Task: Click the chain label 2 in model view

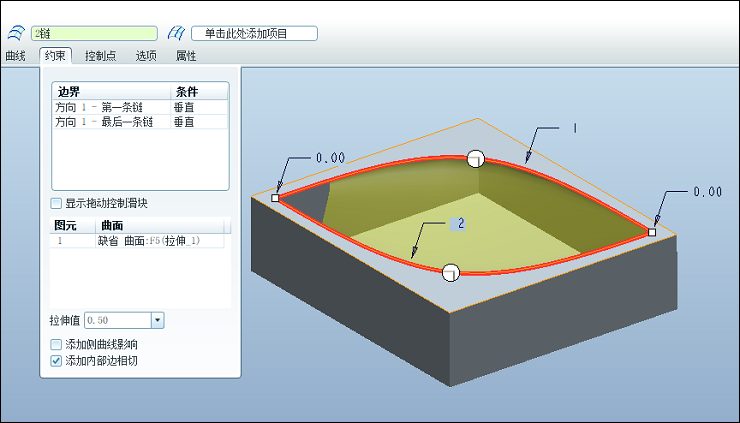Action: [461, 223]
